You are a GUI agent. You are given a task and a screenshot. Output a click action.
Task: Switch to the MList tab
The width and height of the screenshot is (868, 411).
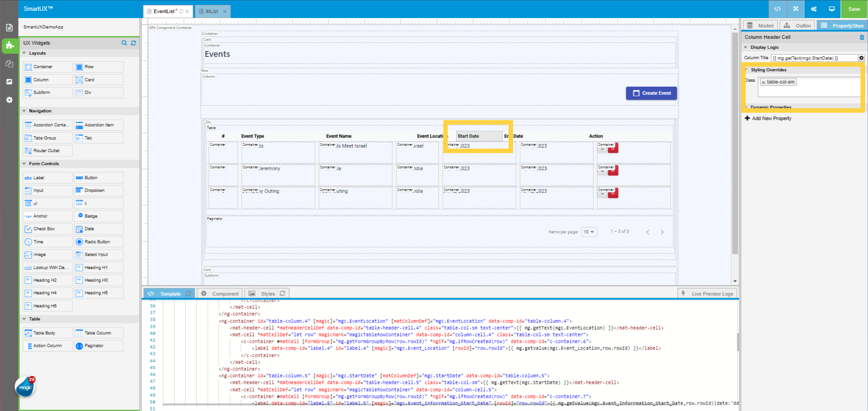point(210,11)
